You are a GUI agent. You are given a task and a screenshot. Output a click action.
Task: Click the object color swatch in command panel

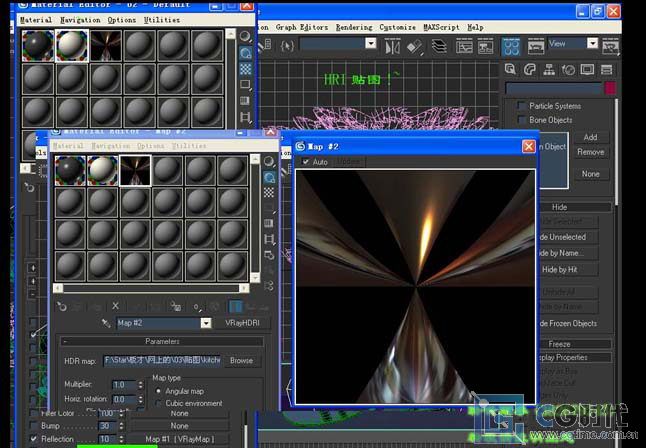click(x=611, y=87)
